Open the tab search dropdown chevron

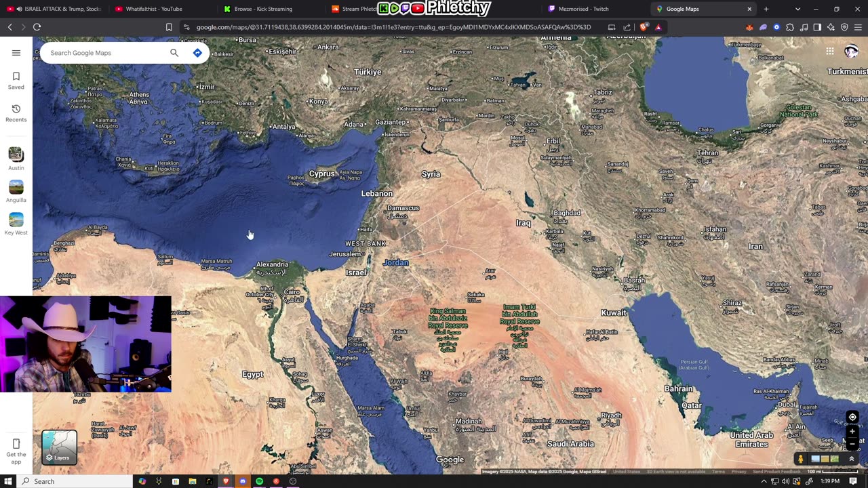pyautogui.click(x=797, y=9)
